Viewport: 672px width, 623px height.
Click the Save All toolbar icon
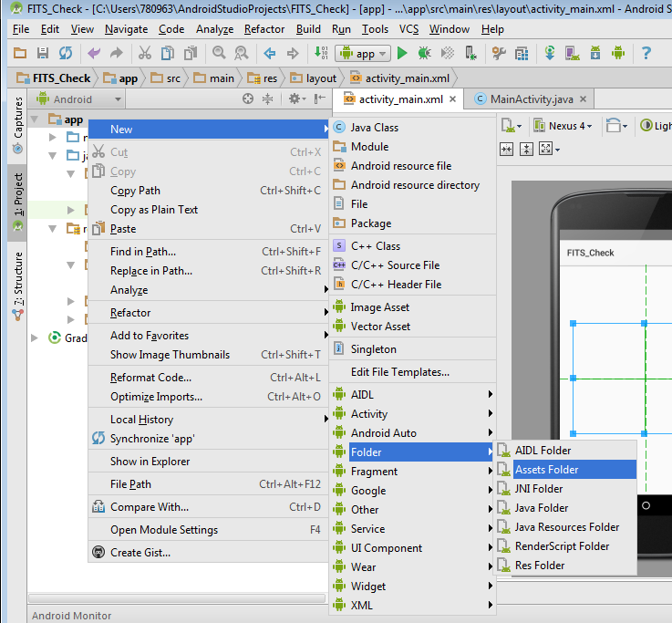coord(43,54)
